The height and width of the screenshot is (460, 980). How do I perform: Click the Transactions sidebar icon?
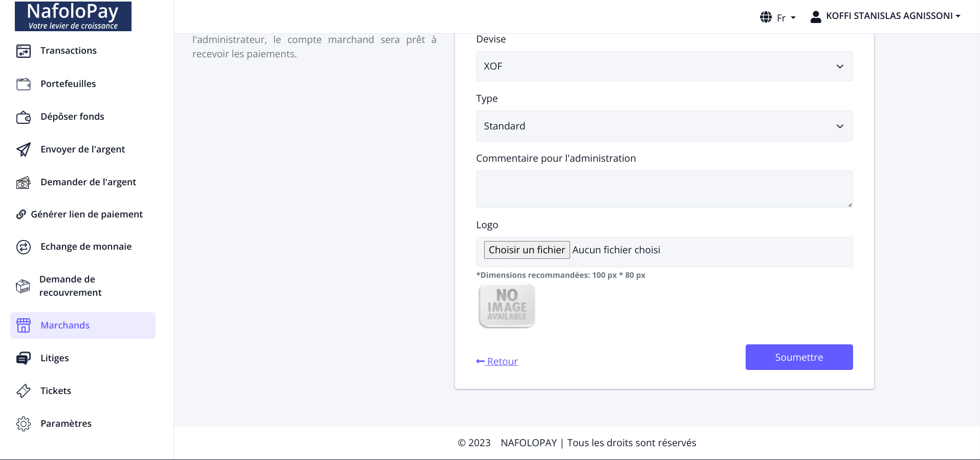tap(24, 51)
